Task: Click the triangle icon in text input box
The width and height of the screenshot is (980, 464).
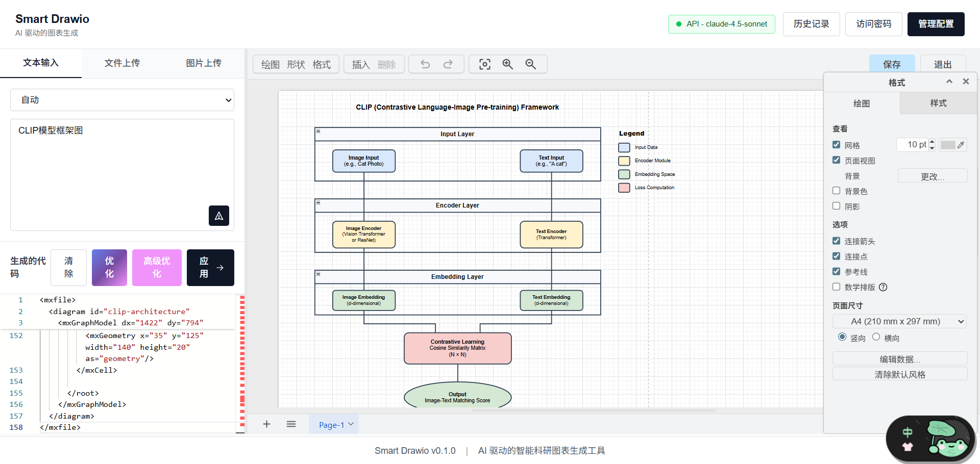Action: (x=219, y=216)
